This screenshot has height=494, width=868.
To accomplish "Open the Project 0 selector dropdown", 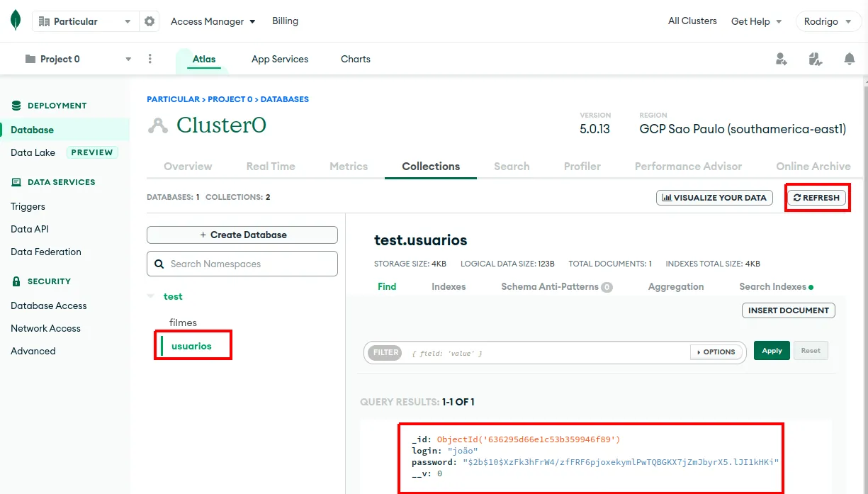I will [78, 59].
